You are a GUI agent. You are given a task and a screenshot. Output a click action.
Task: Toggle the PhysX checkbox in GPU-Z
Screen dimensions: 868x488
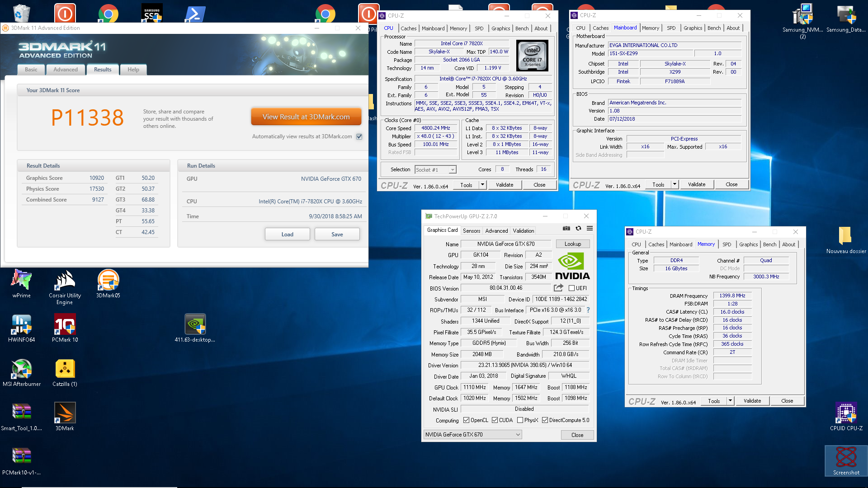click(x=520, y=420)
